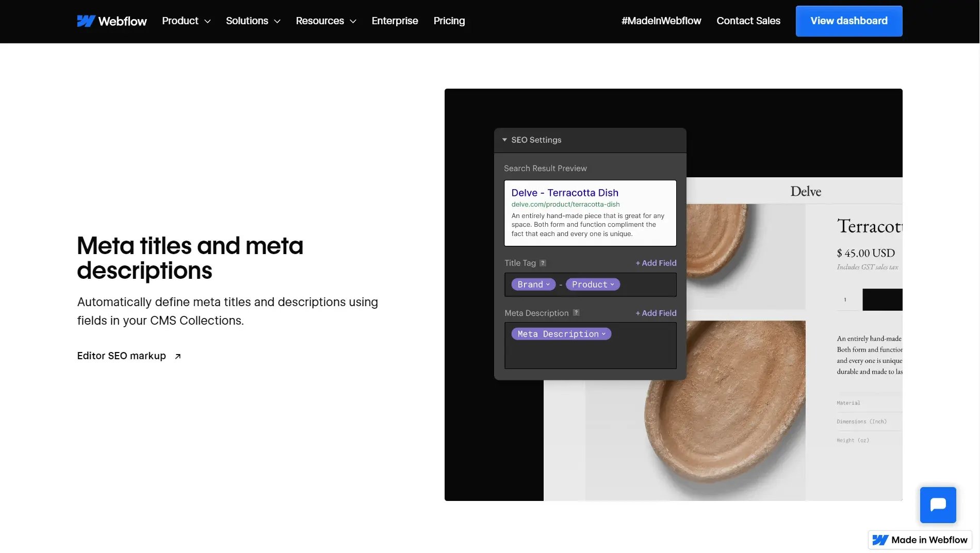Click the Dimensions (Inch) row label

[x=861, y=422]
